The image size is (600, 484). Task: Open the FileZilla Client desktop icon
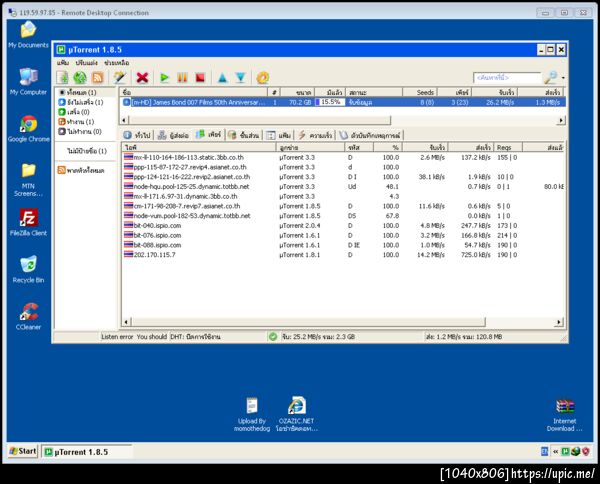28,223
